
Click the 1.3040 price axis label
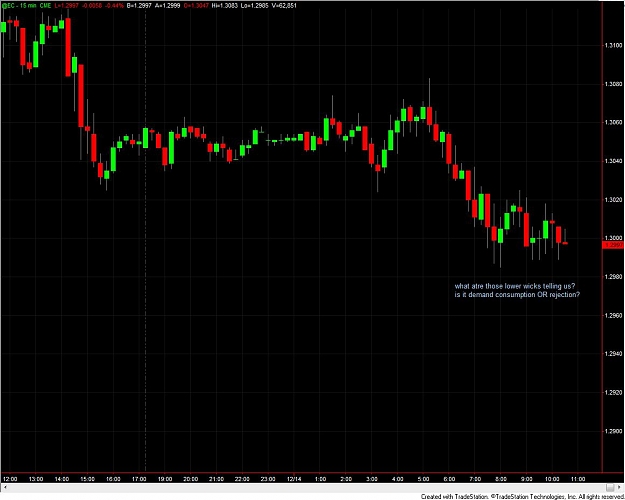click(613, 161)
